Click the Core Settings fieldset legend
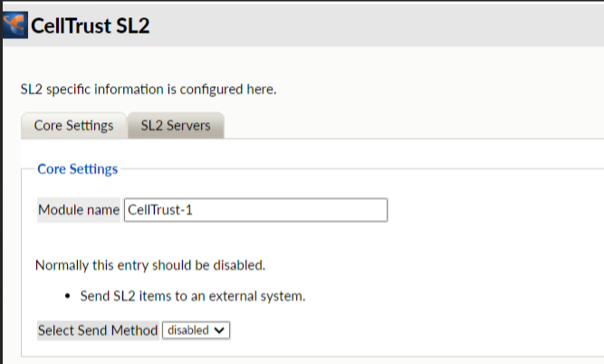604x364 pixels. point(77,168)
